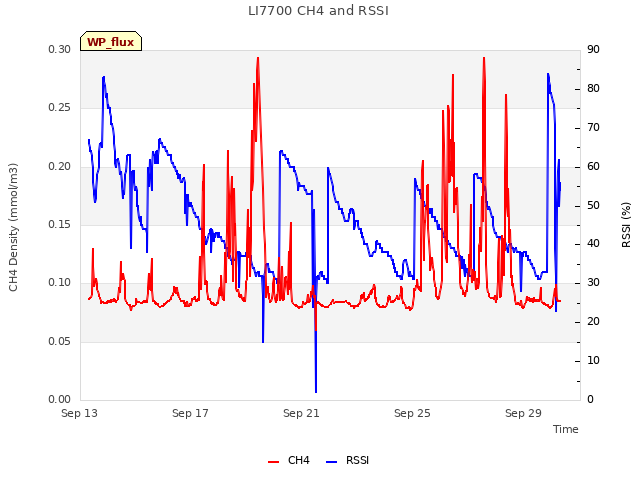Click the 70 right axis value

tap(593, 128)
